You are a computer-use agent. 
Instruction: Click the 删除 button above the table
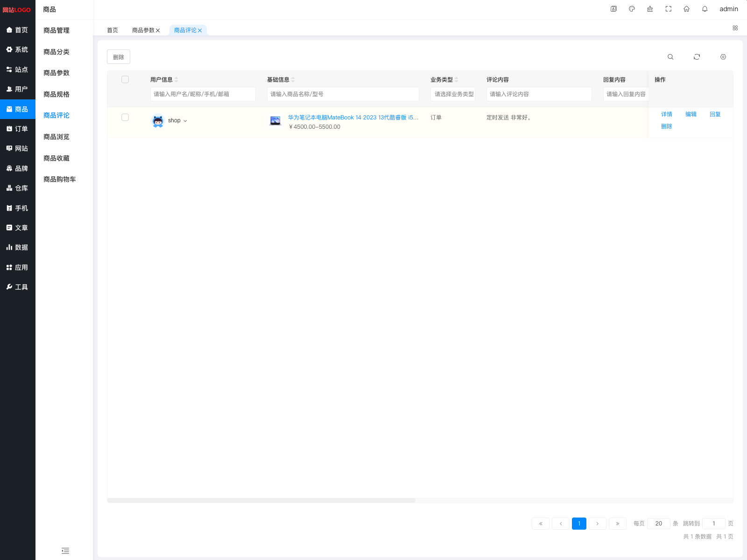[119, 57]
